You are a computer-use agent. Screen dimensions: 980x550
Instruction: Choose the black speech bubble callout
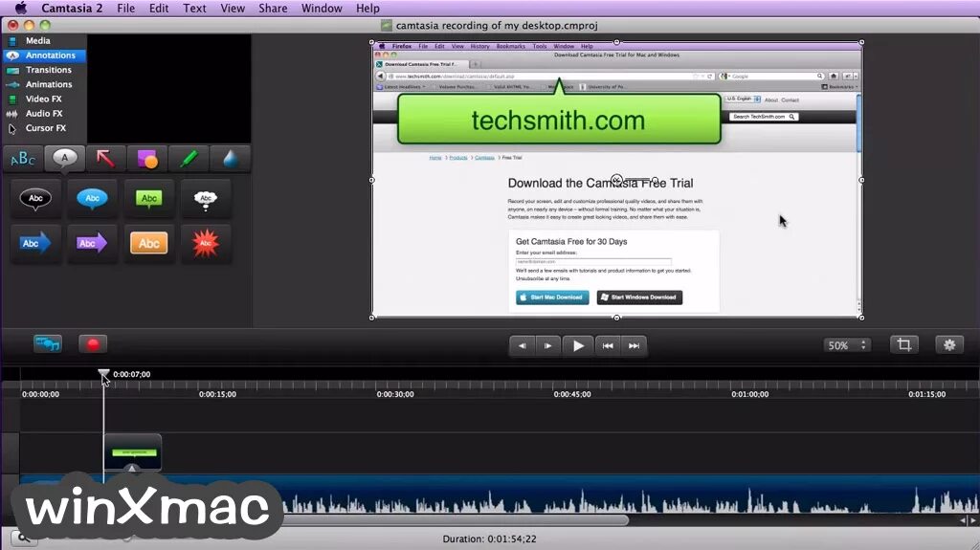(35, 199)
